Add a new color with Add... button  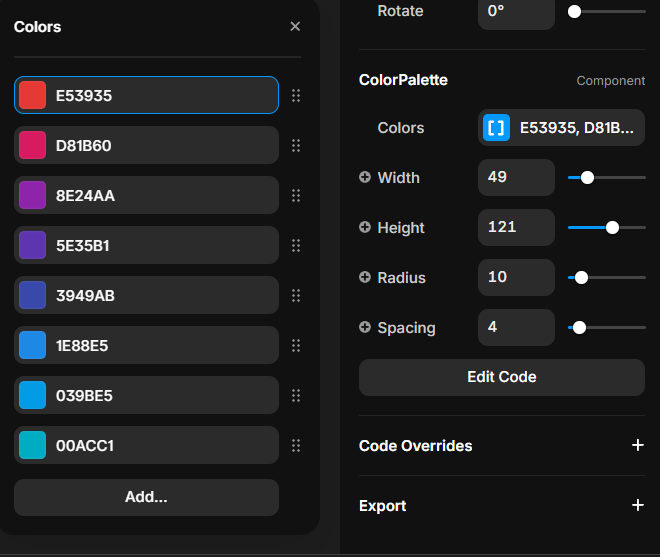[146, 497]
